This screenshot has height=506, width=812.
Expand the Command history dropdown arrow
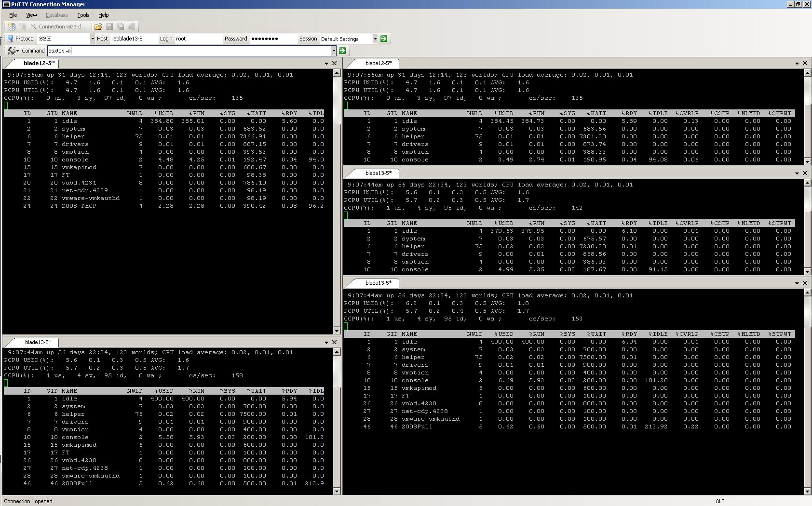click(333, 51)
